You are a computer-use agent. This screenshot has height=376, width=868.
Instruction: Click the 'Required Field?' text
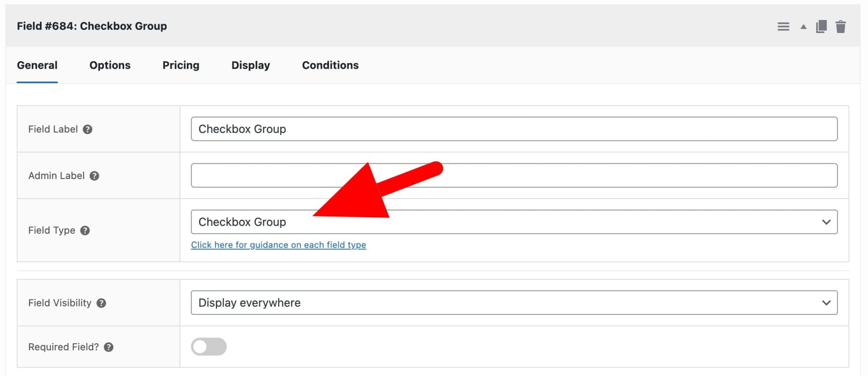pyautogui.click(x=64, y=347)
